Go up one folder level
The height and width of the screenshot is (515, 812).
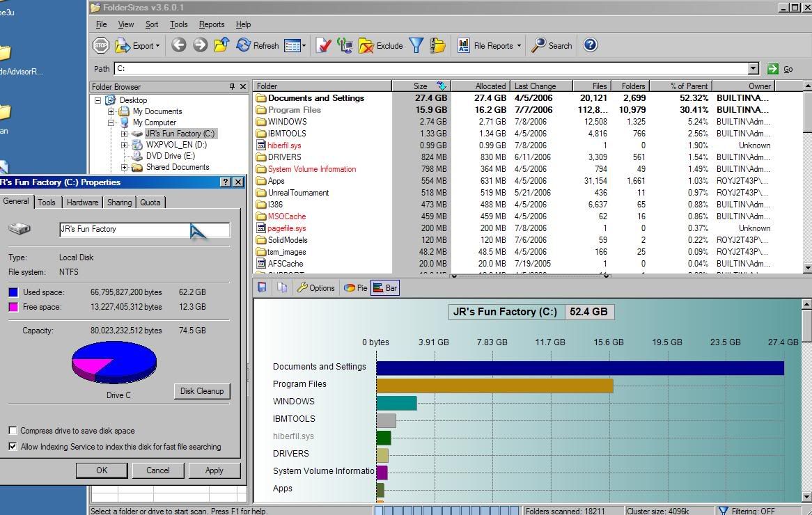(x=221, y=45)
